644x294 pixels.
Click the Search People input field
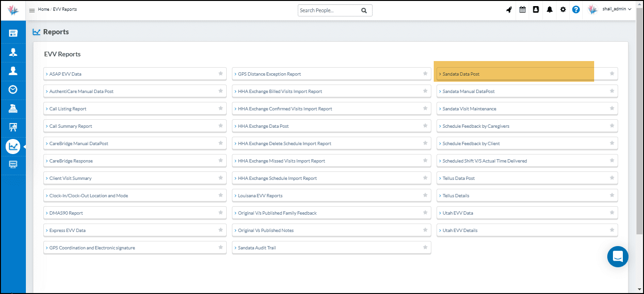(329, 10)
